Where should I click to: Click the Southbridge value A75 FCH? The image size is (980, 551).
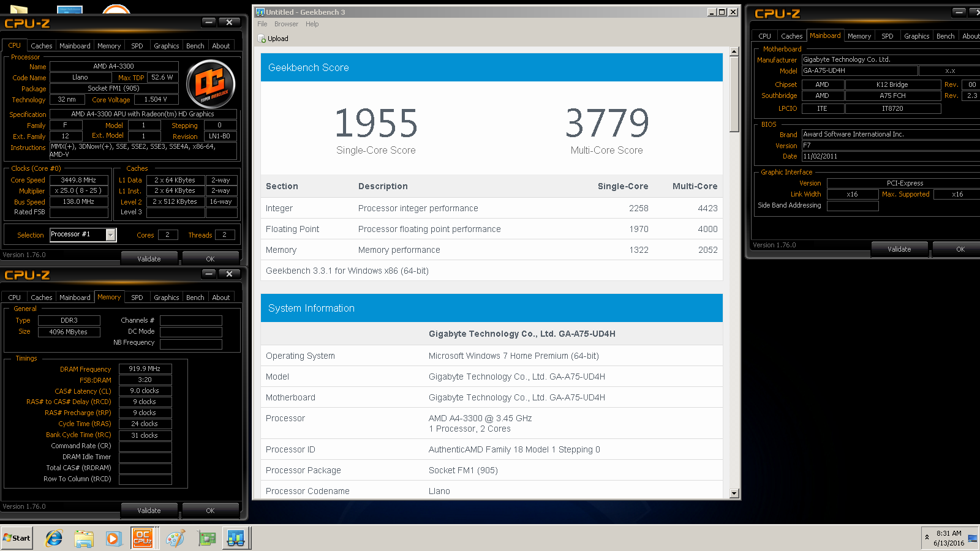click(893, 96)
